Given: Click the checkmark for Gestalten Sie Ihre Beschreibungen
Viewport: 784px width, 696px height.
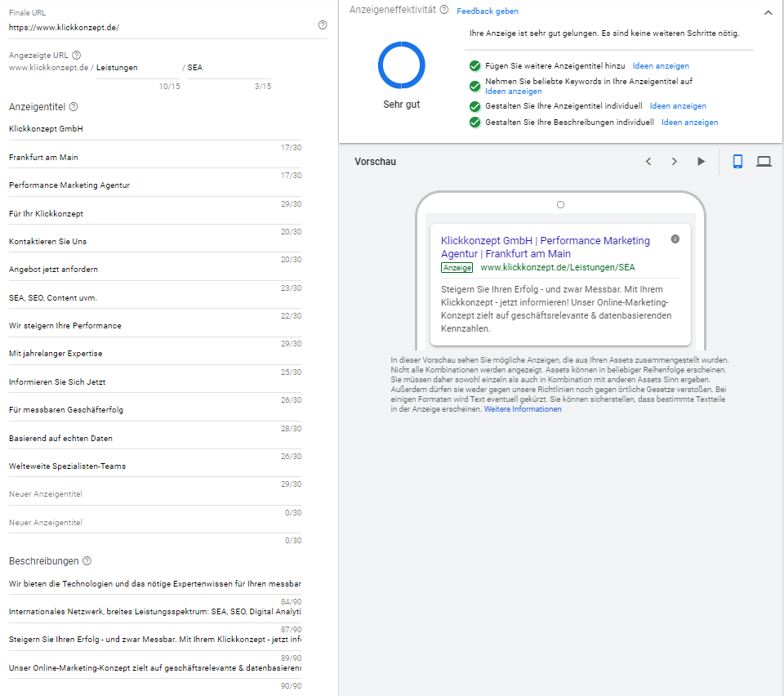Looking at the screenshot, I should coord(475,123).
